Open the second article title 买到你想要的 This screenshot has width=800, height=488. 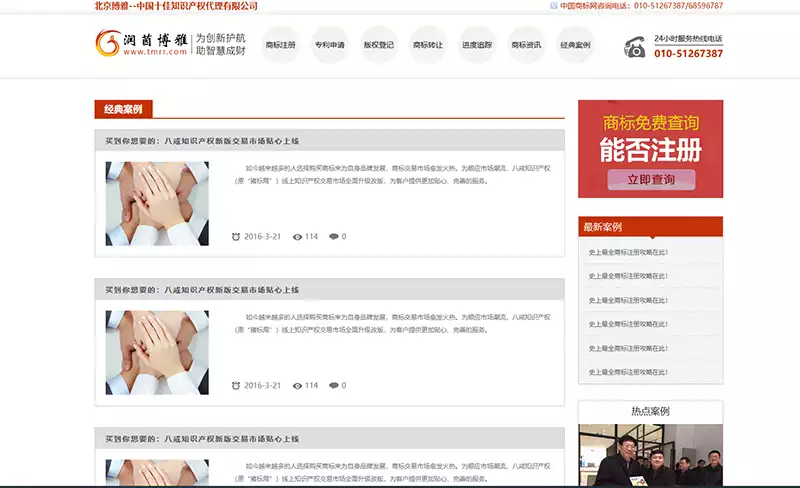(x=202, y=290)
